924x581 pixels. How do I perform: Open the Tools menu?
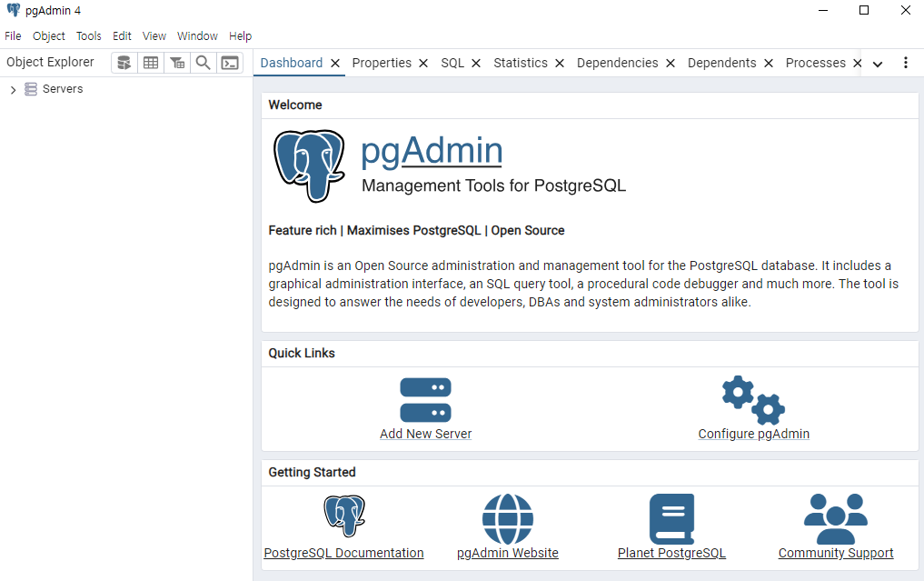88,36
